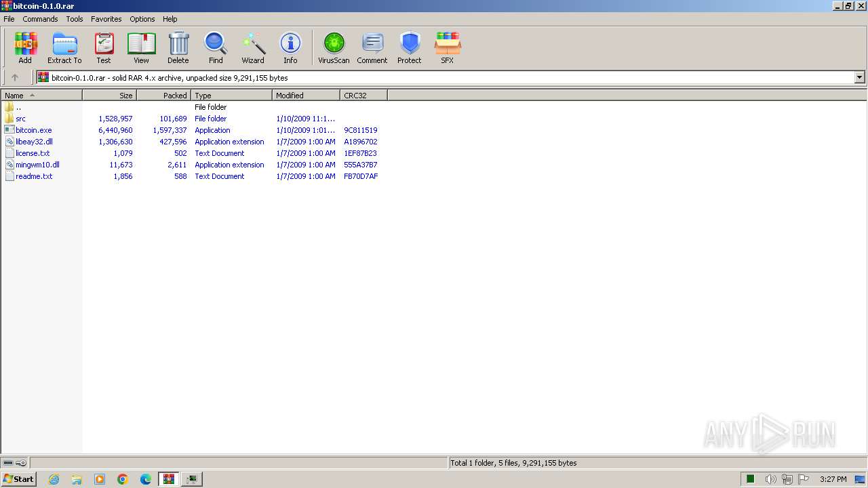Open Internet Explorer from taskbar
Screen dimensions: 868x488
click(x=54, y=479)
